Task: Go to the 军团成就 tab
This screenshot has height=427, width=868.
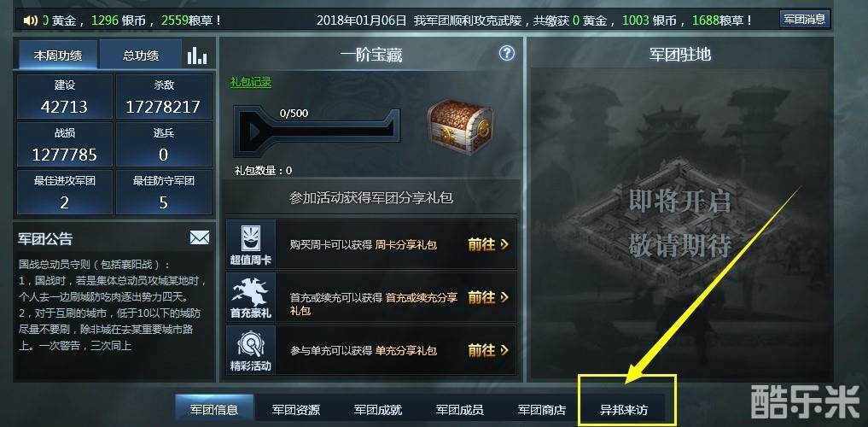Action: click(x=377, y=410)
